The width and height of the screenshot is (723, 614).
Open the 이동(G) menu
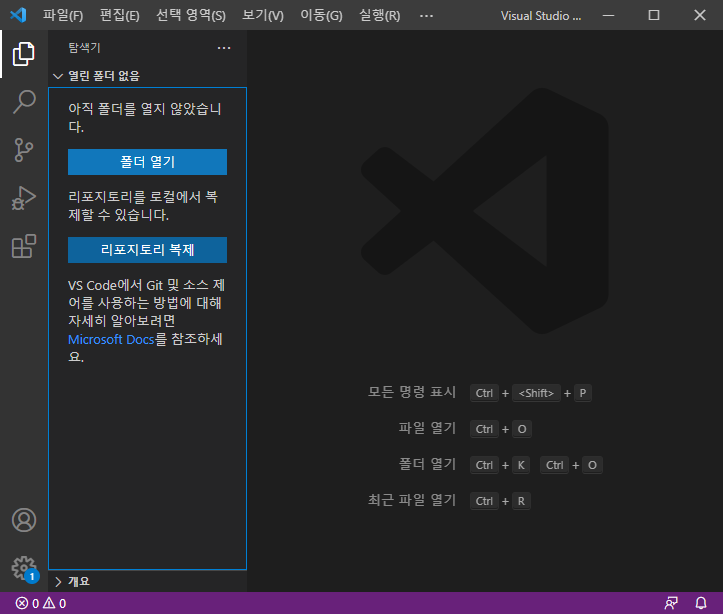321,15
